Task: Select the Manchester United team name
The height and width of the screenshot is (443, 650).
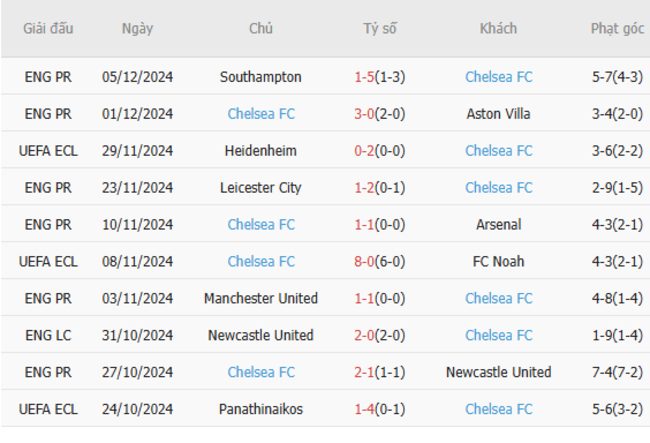Action: [261, 298]
